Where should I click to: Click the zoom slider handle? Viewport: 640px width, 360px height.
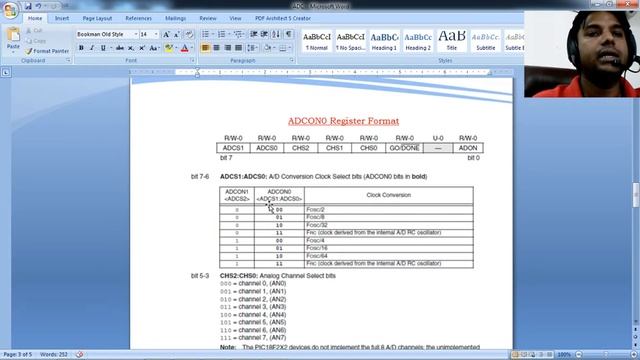[x=606, y=355]
